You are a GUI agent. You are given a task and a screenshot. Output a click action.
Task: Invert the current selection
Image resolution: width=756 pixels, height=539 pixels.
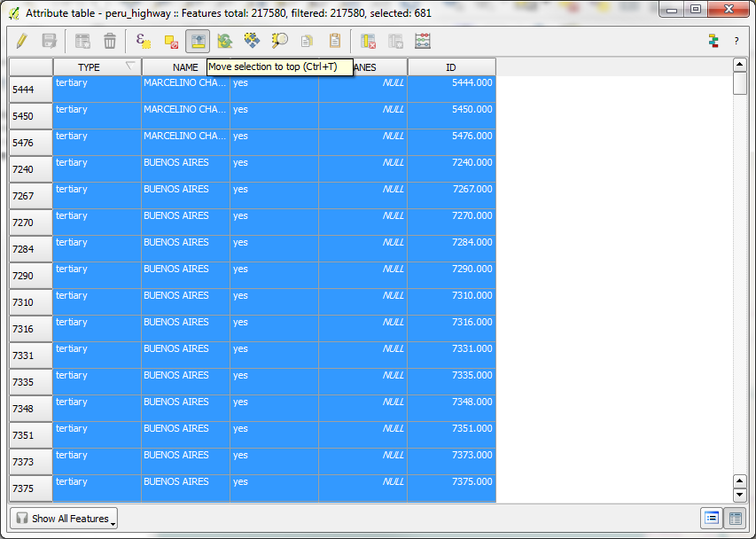pyautogui.click(x=225, y=41)
